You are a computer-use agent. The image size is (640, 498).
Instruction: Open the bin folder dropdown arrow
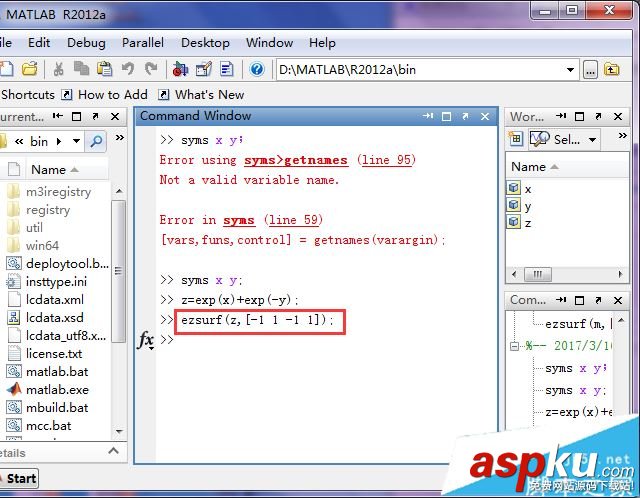coord(76,141)
